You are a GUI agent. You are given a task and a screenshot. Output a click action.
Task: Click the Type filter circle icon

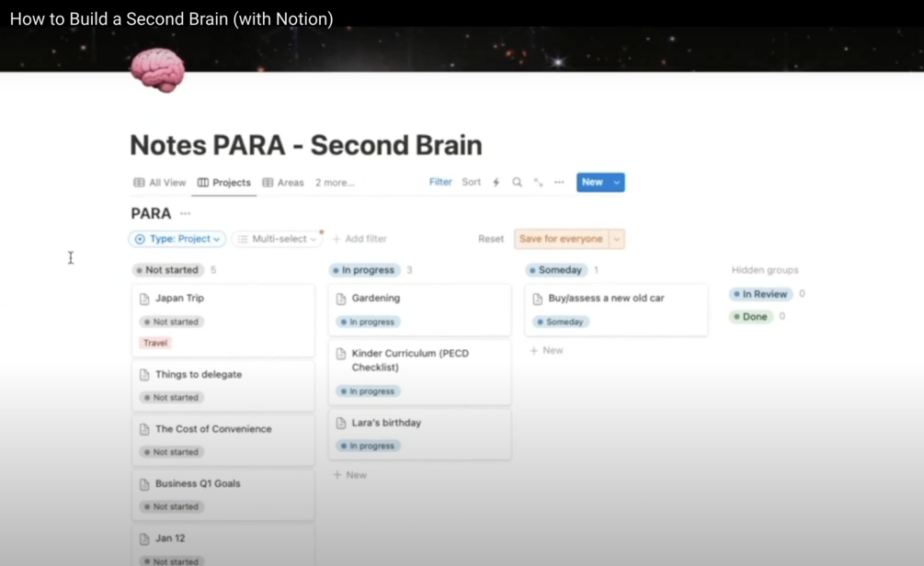[x=140, y=239]
